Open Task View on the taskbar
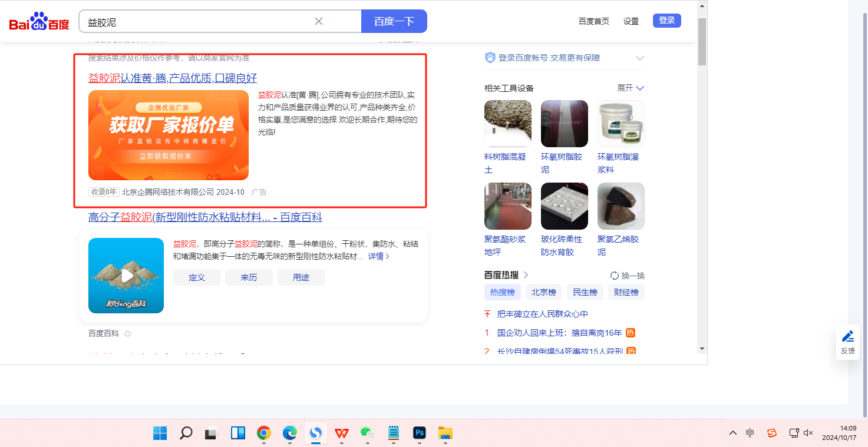Screen dimensions: 868x447 pos(212,433)
